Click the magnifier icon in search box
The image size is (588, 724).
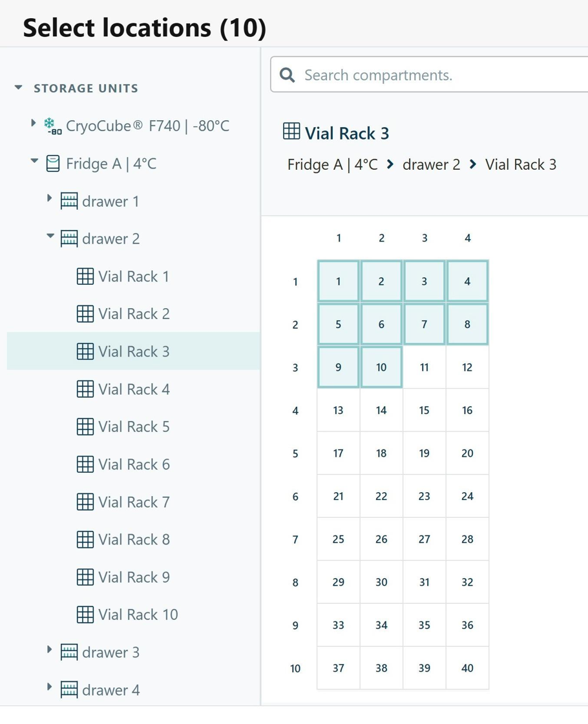(288, 75)
